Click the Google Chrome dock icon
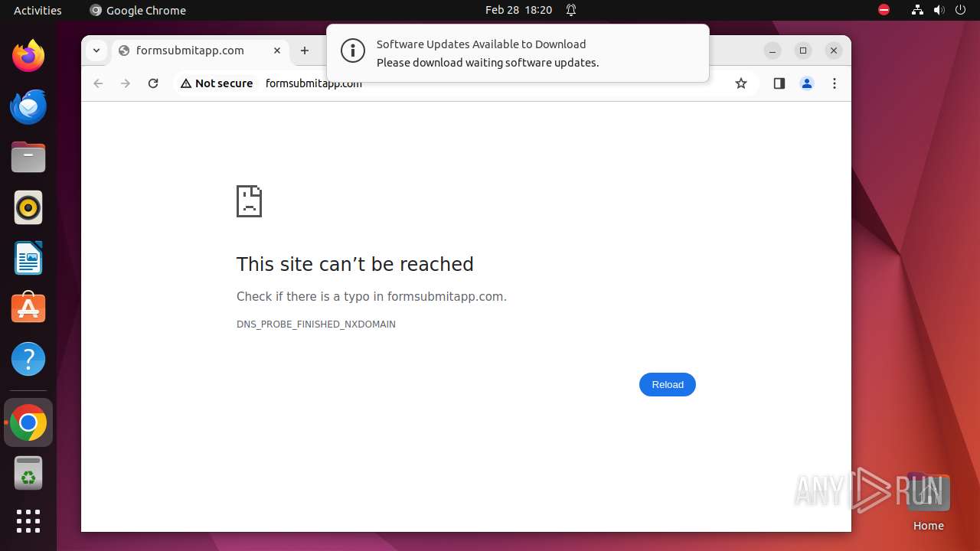 [x=28, y=422]
